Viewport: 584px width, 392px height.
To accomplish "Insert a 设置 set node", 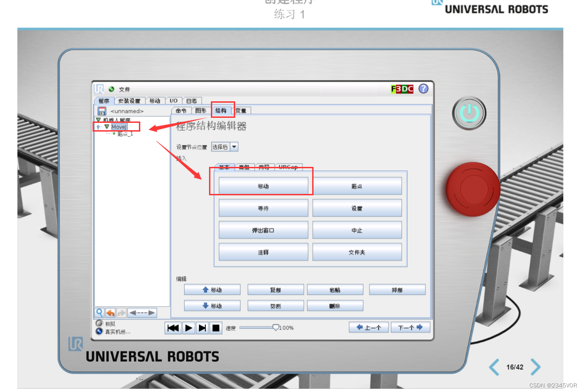I will tap(357, 208).
